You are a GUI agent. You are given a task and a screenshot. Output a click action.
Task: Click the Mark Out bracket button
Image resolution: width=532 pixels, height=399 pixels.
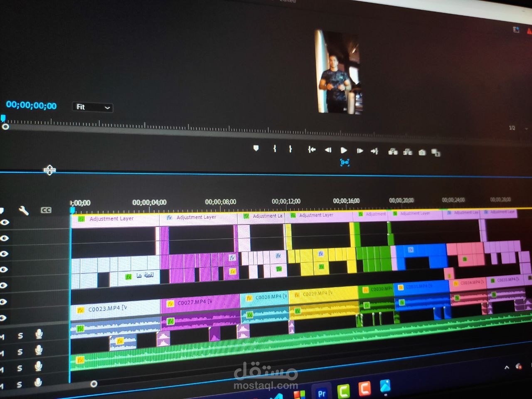290,148
